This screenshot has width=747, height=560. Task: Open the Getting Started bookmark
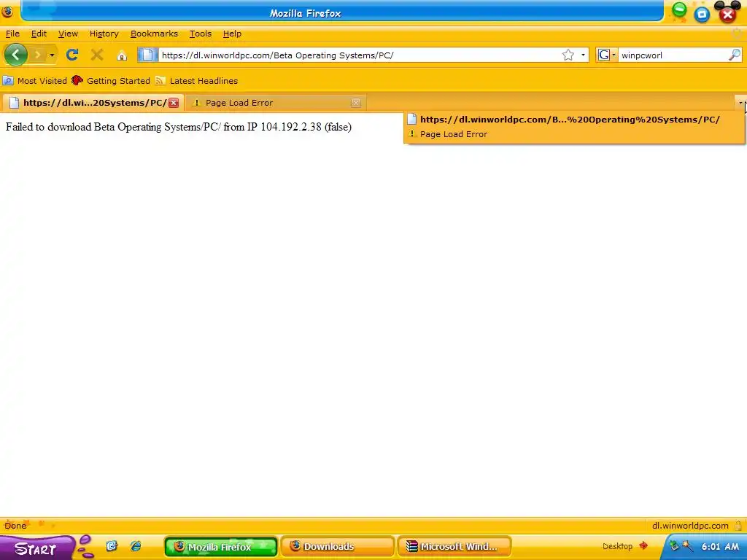point(111,81)
